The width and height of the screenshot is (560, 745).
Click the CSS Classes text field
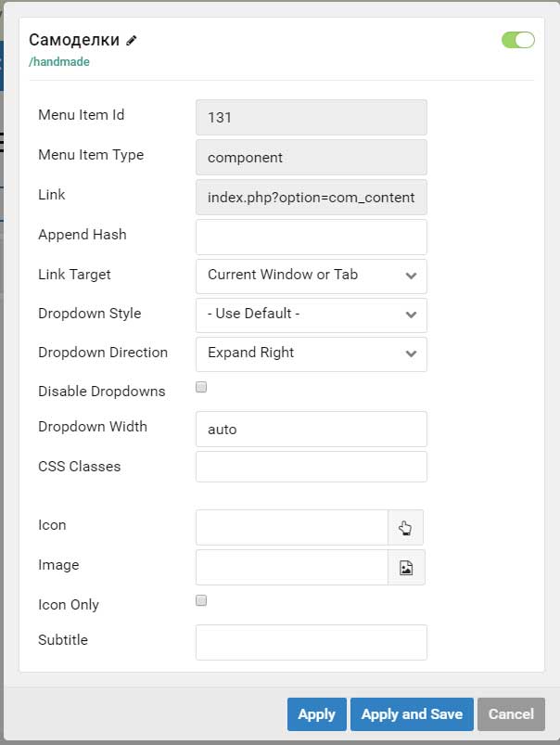312,467
